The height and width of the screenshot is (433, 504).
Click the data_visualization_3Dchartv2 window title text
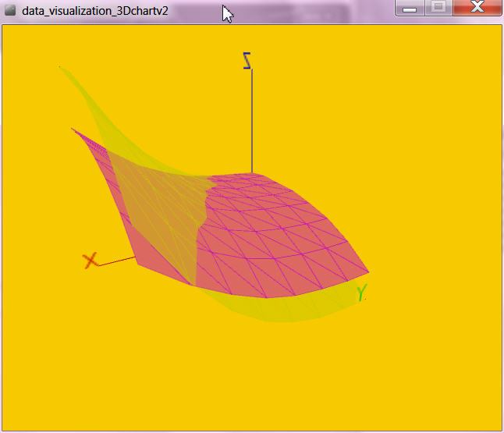tap(95, 11)
